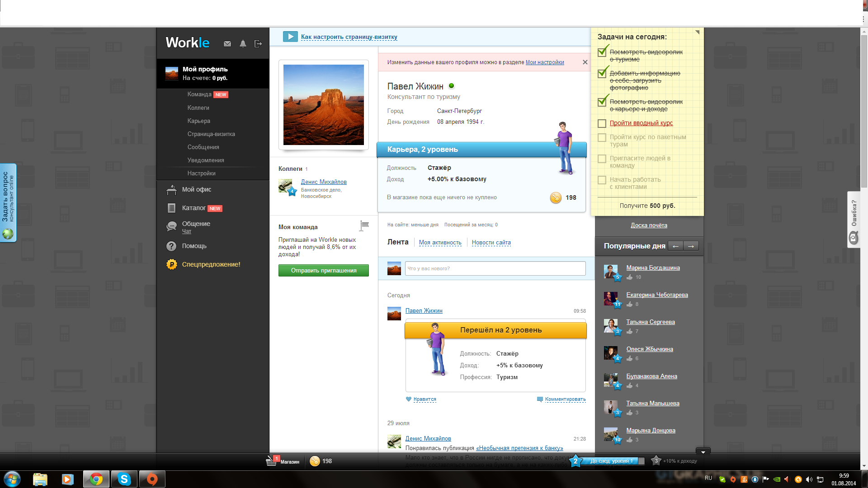
Task: Open the Мои настройки link
Action: (545, 62)
